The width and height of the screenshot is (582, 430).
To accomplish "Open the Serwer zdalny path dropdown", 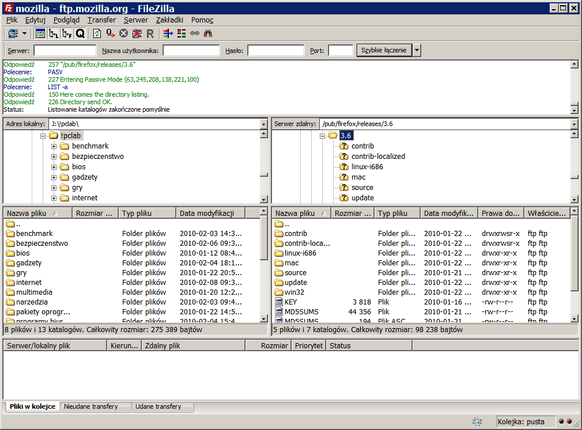I will click(574, 124).
